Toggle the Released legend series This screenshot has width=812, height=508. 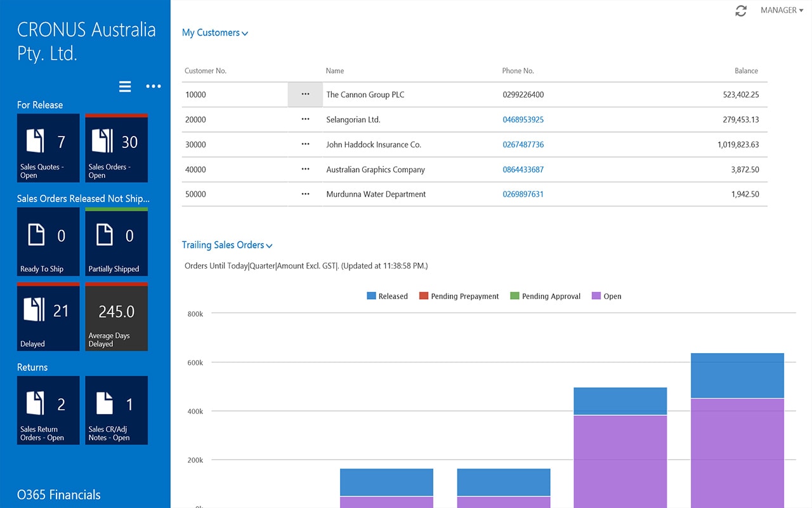(387, 297)
